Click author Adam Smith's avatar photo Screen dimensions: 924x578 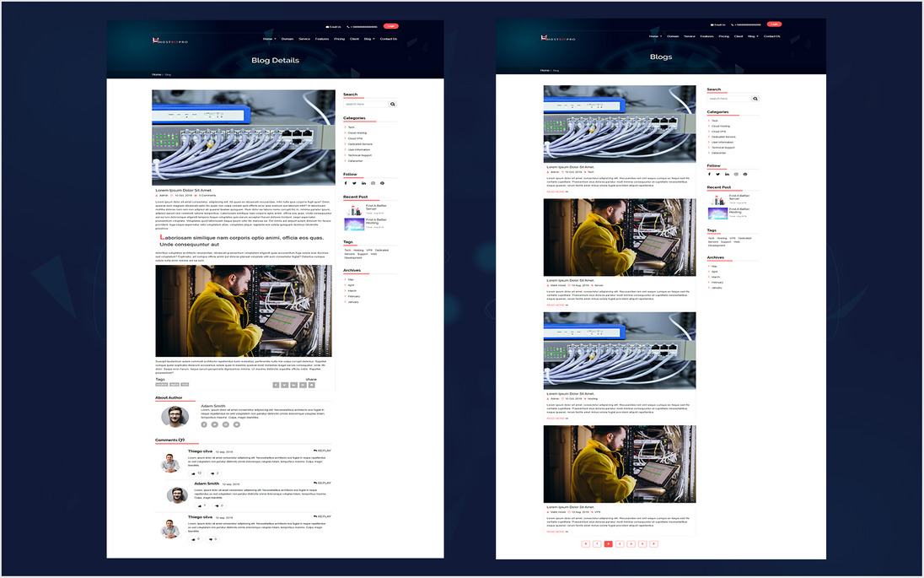pos(175,416)
